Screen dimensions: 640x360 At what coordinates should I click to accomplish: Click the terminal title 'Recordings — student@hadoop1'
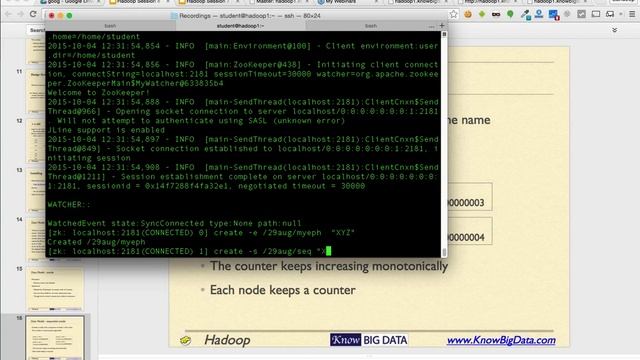[x=250, y=16]
